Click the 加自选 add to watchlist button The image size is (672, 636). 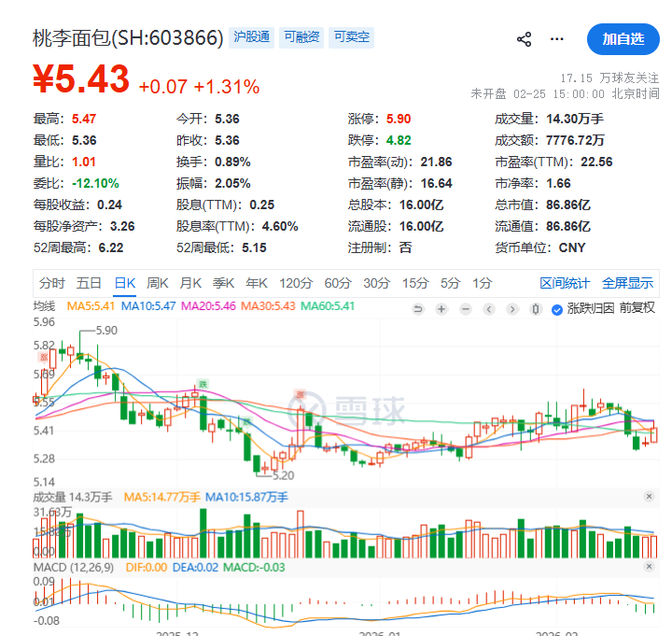(x=623, y=38)
